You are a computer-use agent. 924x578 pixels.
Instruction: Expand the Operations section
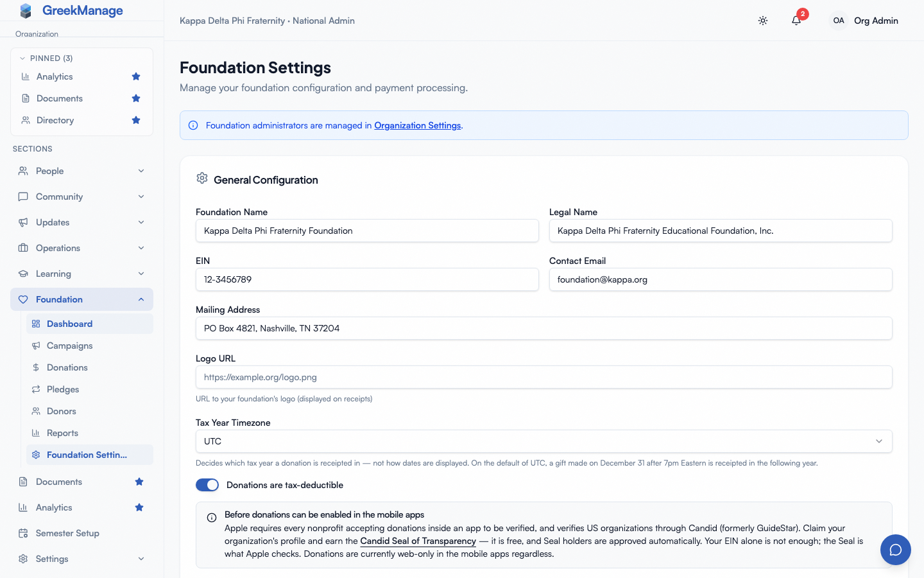tap(81, 248)
